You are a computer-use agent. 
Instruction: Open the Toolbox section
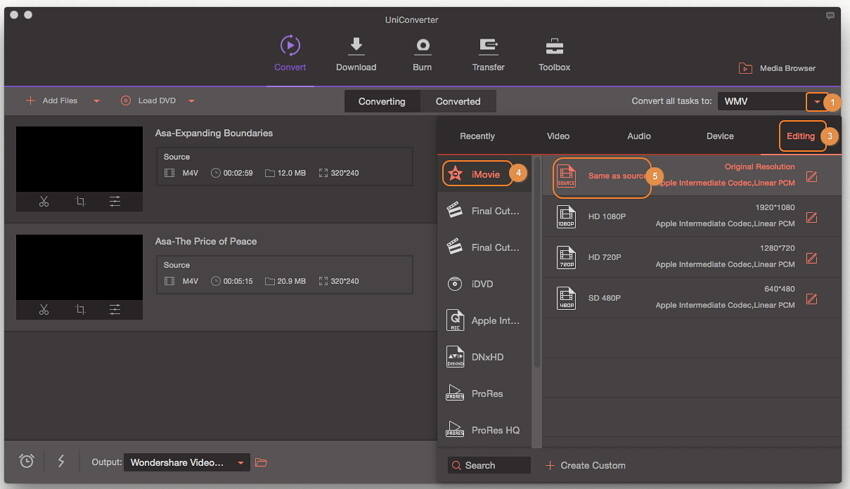pyautogui.click(x=554, y=53)
